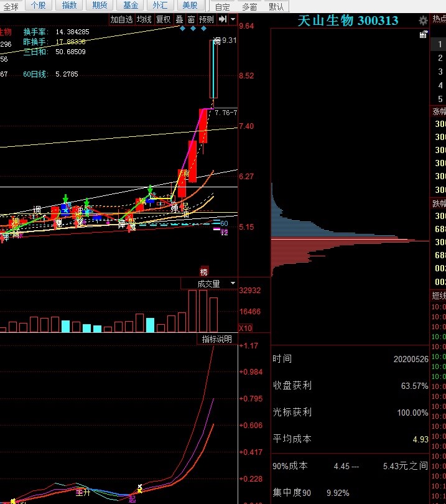Toggle the 窗 window mode button

pyautogui.click(x=191, y=19)
